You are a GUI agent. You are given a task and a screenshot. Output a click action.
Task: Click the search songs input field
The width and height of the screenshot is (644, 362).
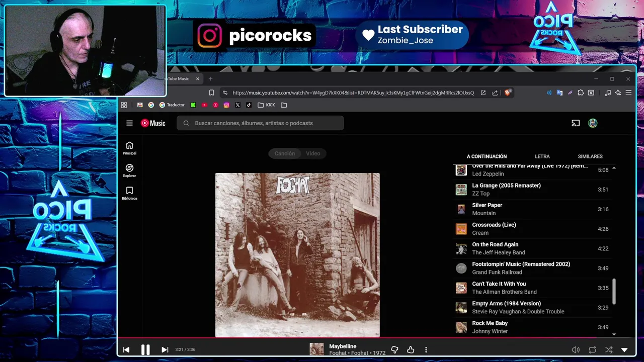(x=260, y=123)
